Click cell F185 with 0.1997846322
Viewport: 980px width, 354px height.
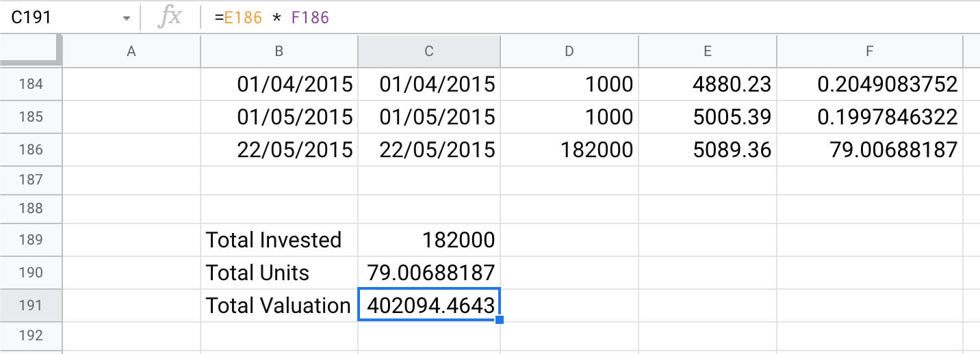point(870,117)
